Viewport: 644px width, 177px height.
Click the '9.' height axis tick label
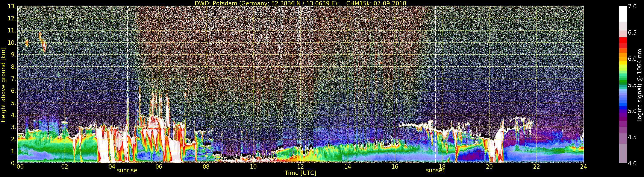tap(14, 55)
